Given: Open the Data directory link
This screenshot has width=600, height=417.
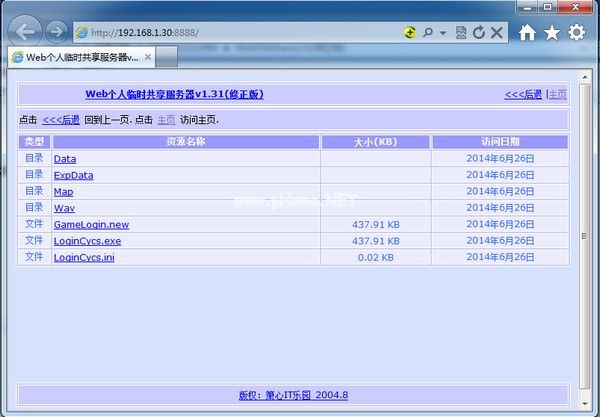Looking at the screenshot, I should tap(64, 159).
